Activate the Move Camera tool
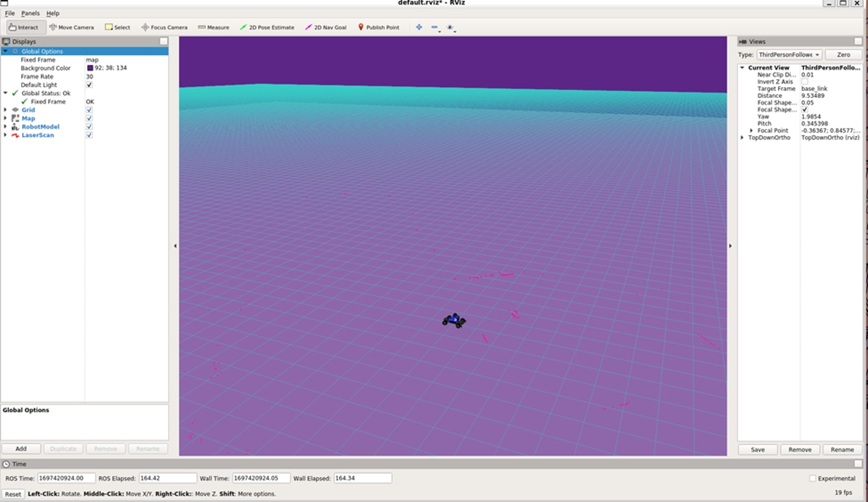868x502 pixels. (x=71, y=27)
